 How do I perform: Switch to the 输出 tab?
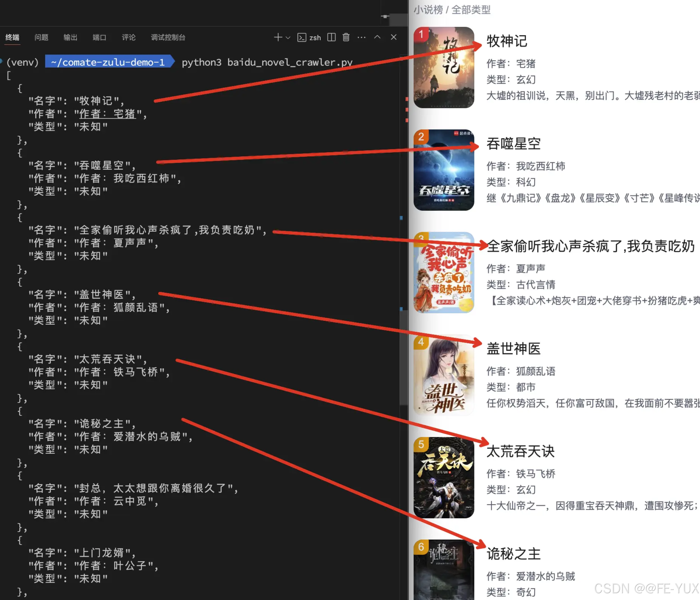click(x=70, y=37)
